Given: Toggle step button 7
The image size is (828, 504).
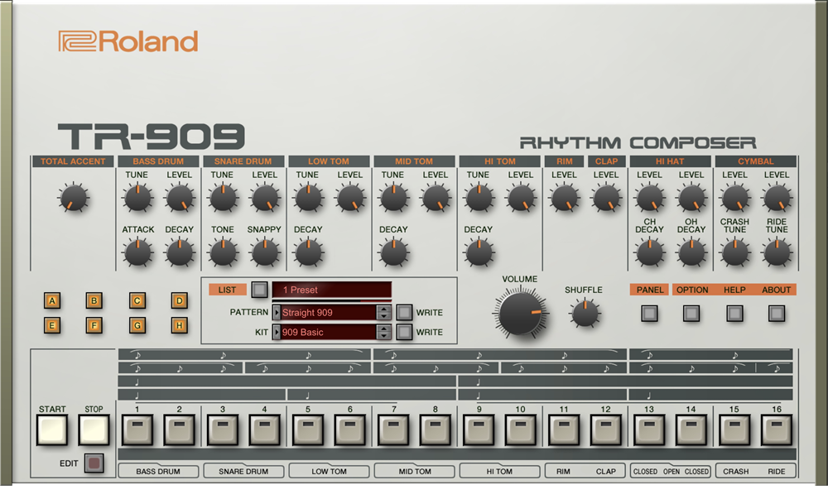Looking at the screenshot, I should [394, 430].
